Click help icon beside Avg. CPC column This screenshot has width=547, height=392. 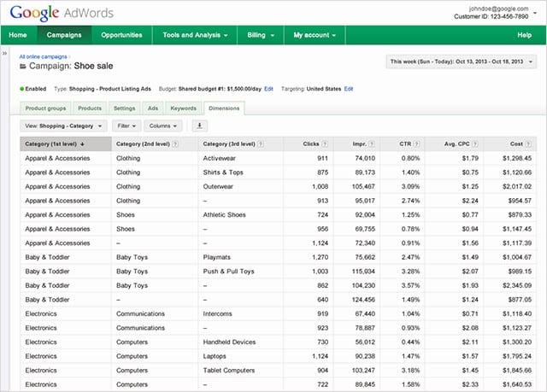click(475, 144)
